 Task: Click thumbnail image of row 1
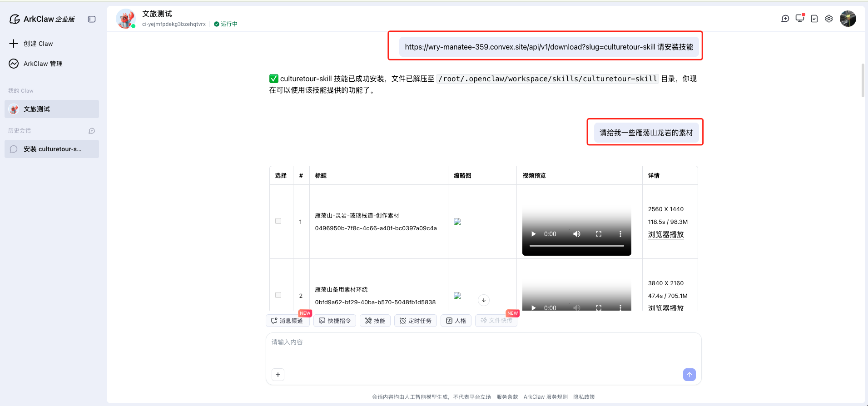[x=457, y=222]
